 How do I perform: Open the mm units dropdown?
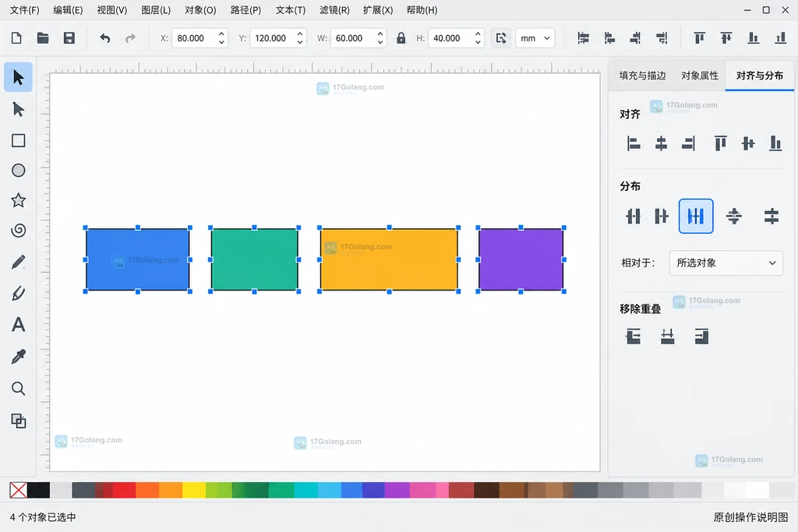click(x=535, y=38)
